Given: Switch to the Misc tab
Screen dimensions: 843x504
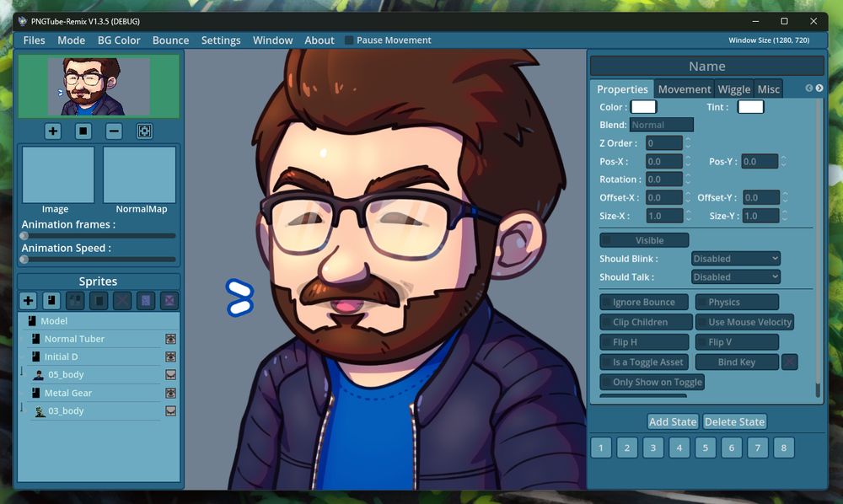Looking at the screenshot, I should (768, 89).
